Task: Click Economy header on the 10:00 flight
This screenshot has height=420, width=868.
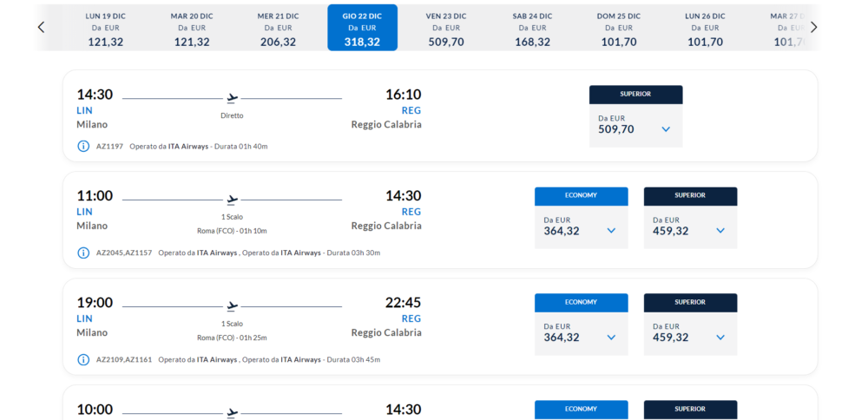Action: tap(581, 409)
